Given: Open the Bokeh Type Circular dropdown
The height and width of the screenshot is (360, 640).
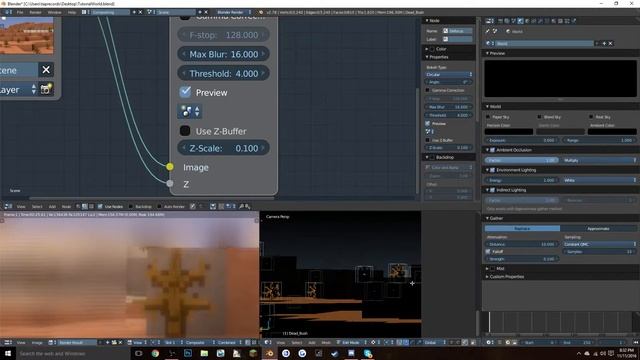Looking at the screenshot, I should 449,75.
